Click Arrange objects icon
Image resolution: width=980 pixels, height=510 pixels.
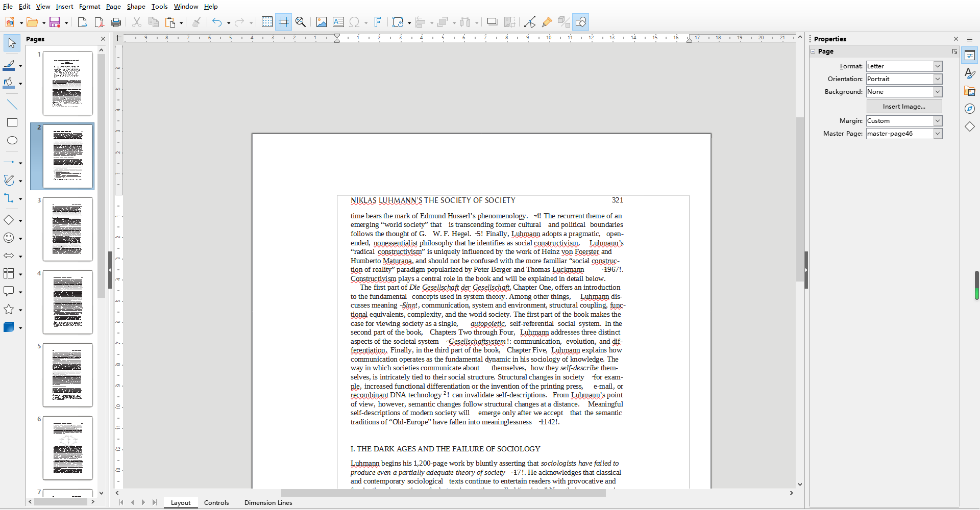pyautogui.click(x=443, y=22)
